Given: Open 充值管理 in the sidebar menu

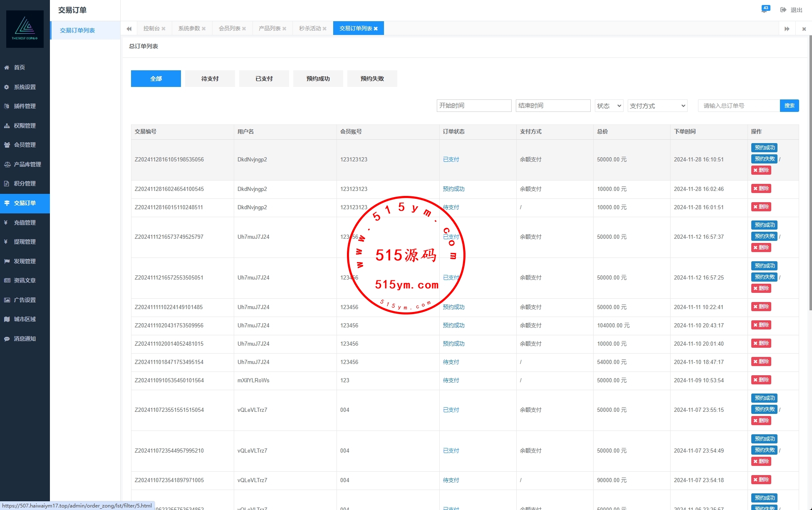Looking at the screenshot, I should coord(25,223).
